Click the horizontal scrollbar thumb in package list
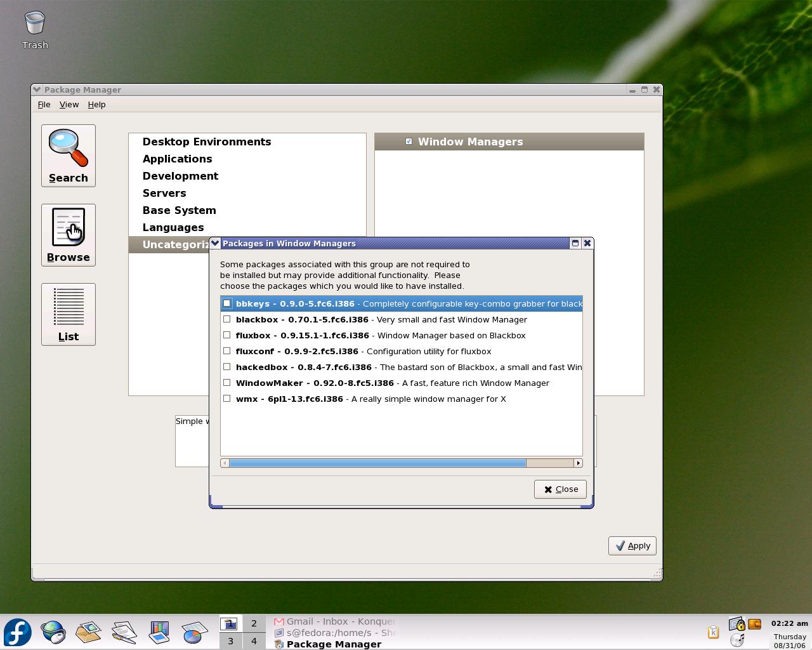This screenshot has width=812, height=650. point(377,463)
